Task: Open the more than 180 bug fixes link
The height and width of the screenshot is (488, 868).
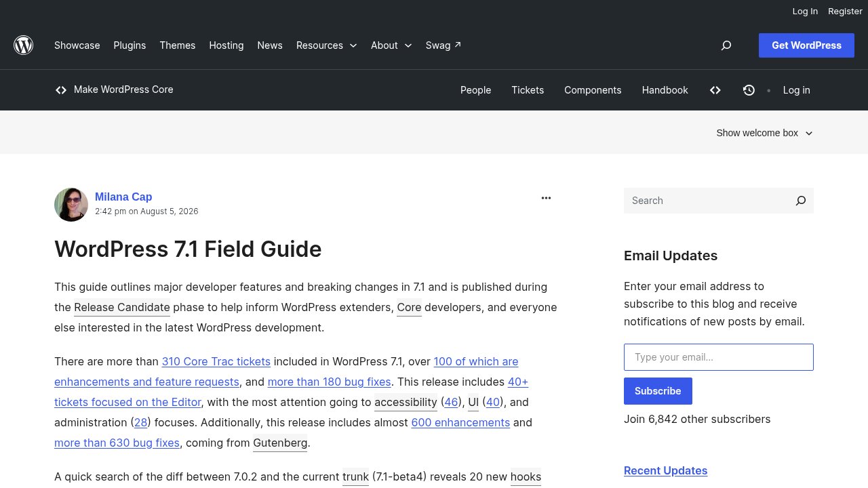Action: coord(329,382)
